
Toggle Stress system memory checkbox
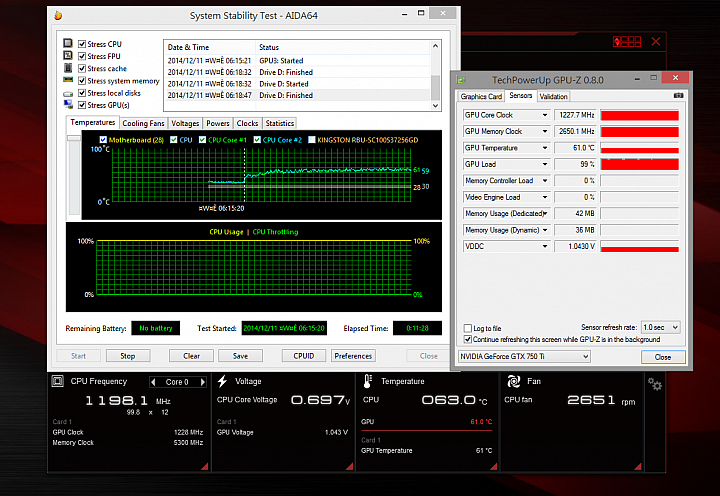tap(82, 81)
